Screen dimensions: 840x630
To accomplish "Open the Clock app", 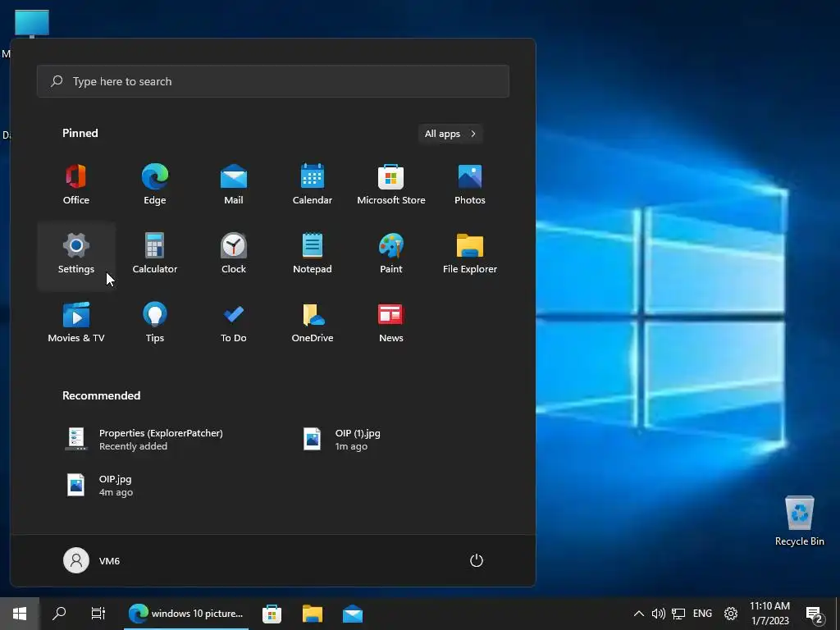I will 234,254.
